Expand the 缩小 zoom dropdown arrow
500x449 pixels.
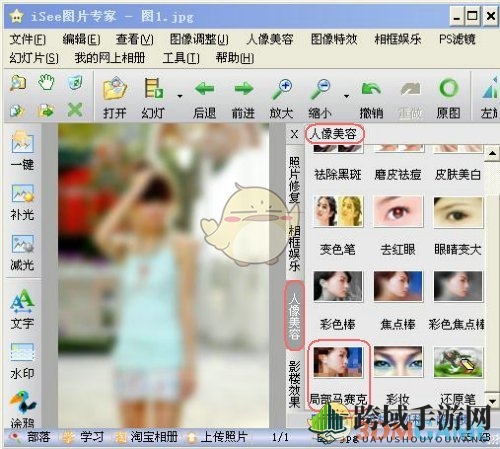tap(347, 96)
